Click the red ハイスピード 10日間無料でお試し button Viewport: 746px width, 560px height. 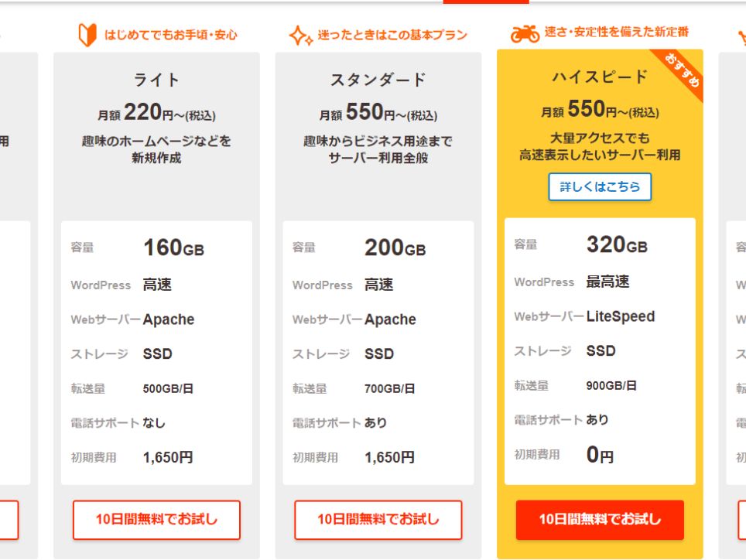(600, 520)
